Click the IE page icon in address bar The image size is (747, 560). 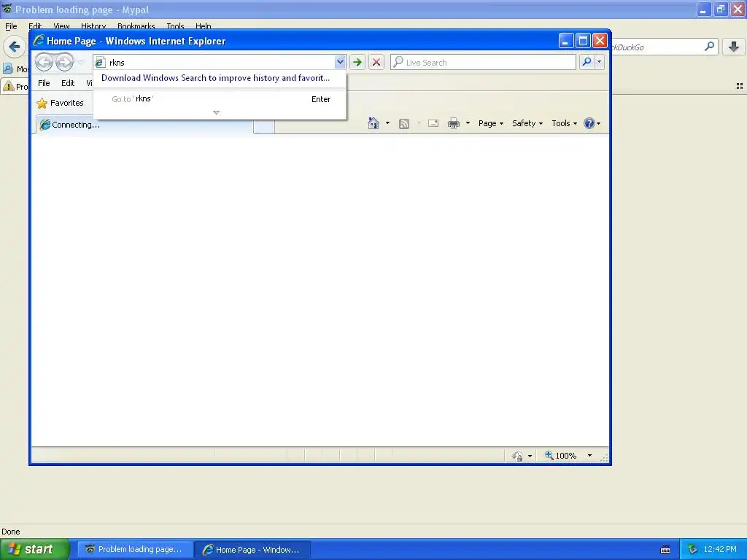99,63
